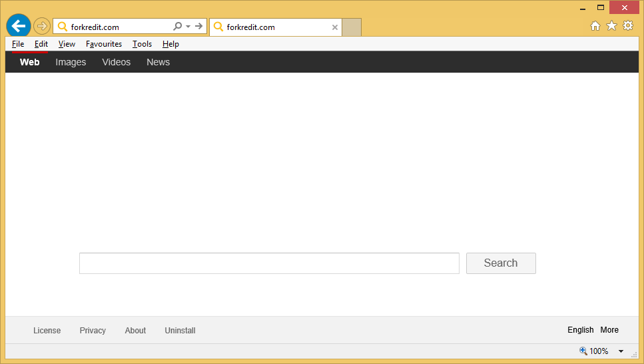This screenshot has height=364, width=644.
Task: Open the More languages option
Action: [609, 330]
